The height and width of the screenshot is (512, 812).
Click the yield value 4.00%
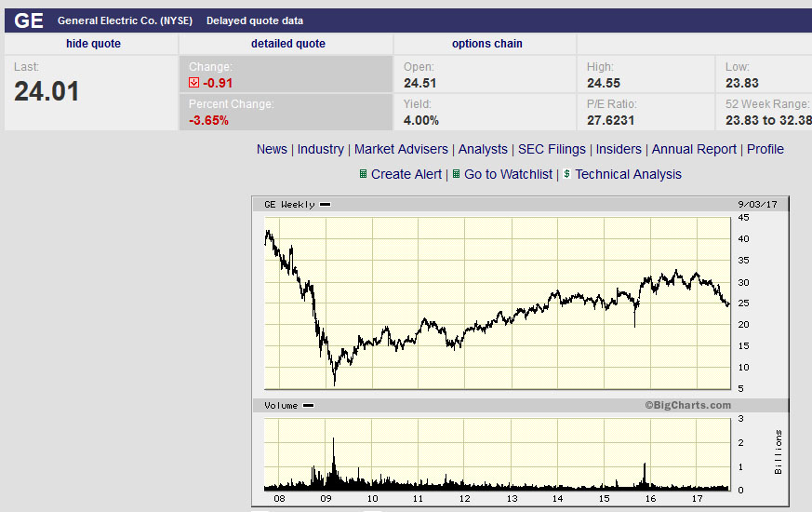pyautogui.click(x=421, y=120)
